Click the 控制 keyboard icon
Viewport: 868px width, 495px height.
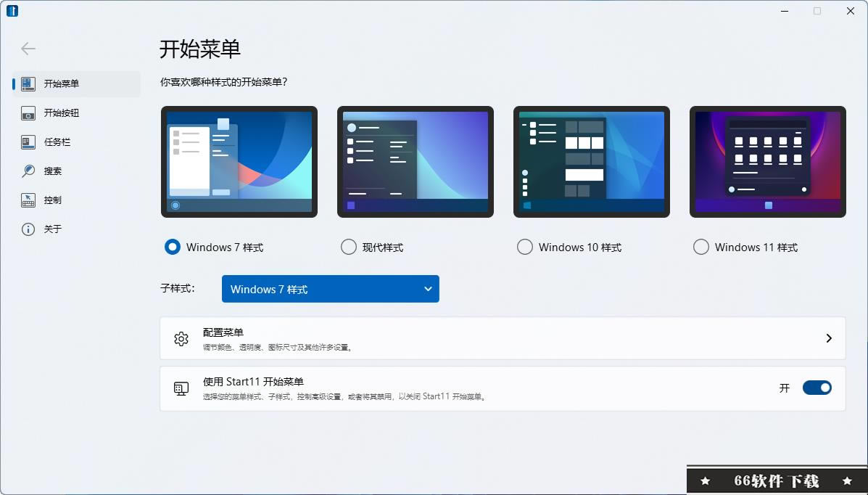click(x=28, y=200)
